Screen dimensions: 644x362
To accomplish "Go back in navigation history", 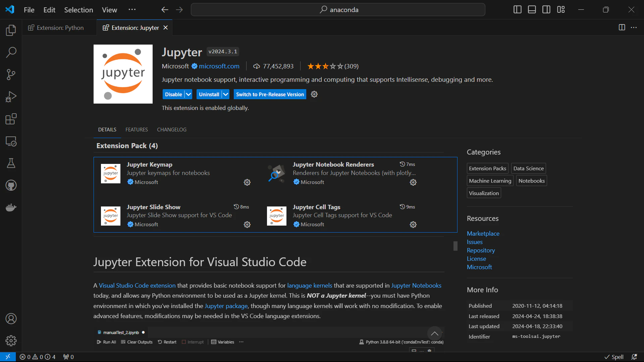I will pos(165,10).
